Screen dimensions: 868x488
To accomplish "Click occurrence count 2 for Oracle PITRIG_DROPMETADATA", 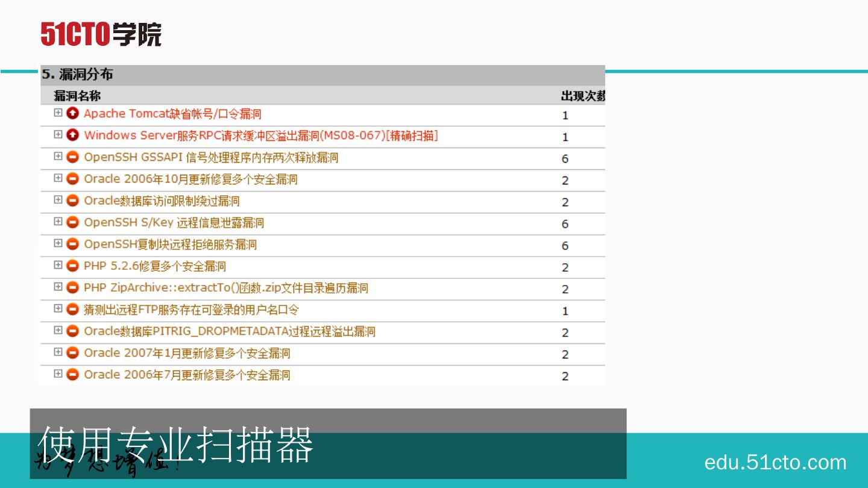I will coord(565,333).
